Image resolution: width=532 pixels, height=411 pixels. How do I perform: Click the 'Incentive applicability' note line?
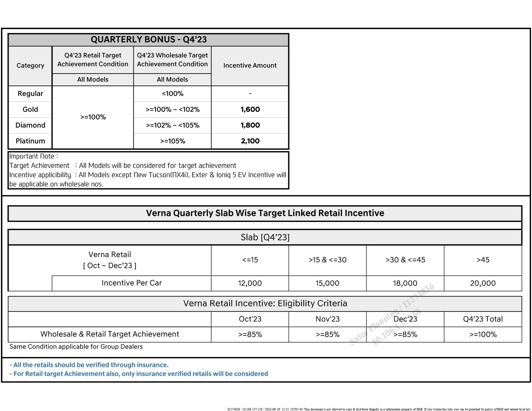[x=148, y=180]
